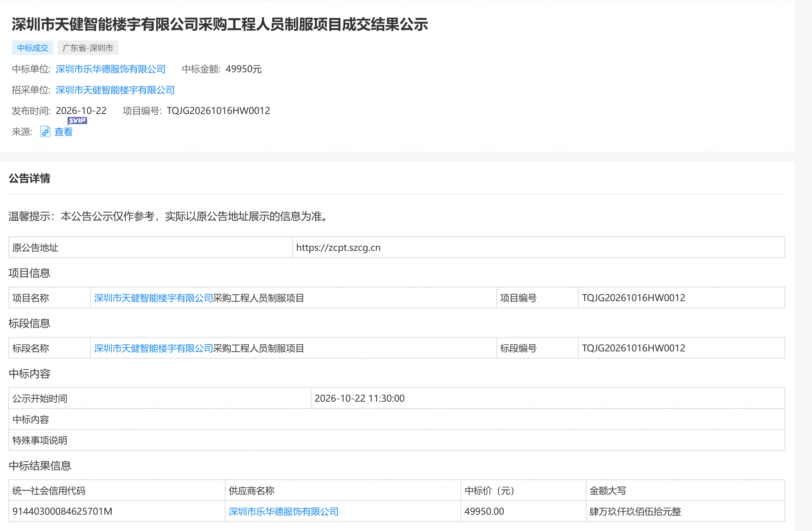Open the 查看 source link
Image resolution: width=812 pixels, height=531 pixels.
(63, 132)
